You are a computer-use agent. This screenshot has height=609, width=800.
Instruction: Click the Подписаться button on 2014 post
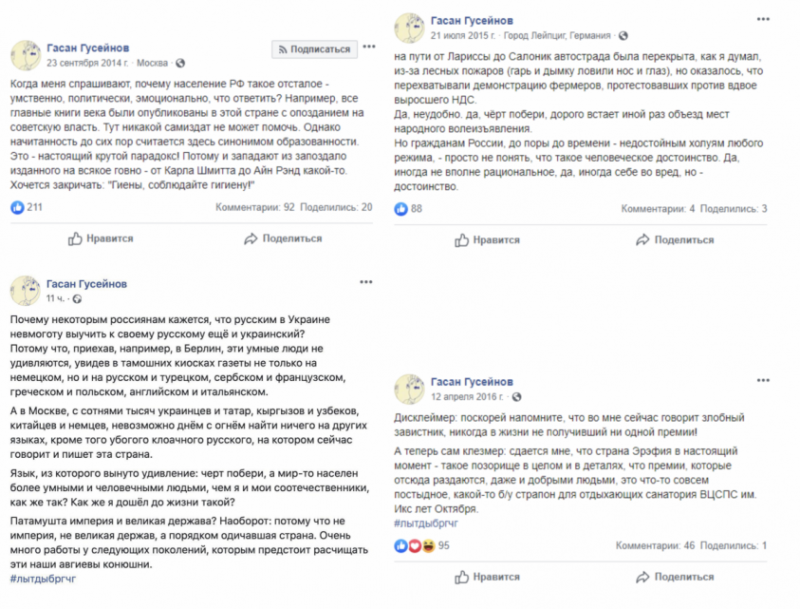pos(314,49)
